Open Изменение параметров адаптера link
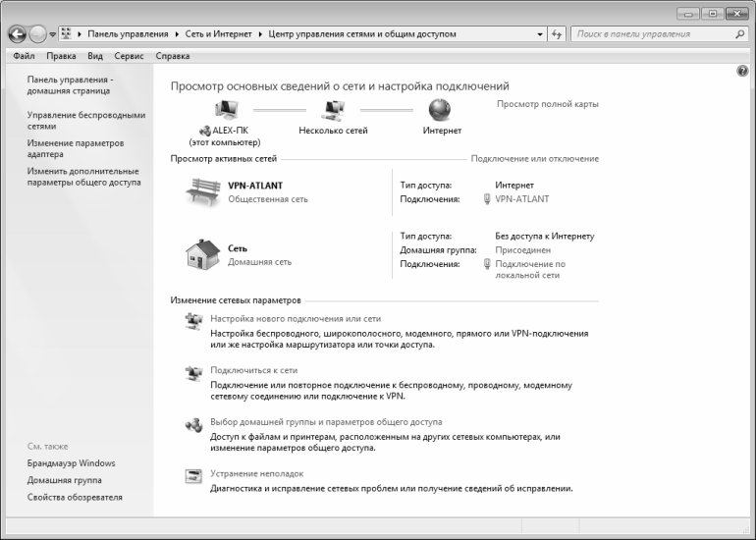Image resolution: width=756 pixels, height=540 pixels. pyautogui.click(x=67, y=148)
